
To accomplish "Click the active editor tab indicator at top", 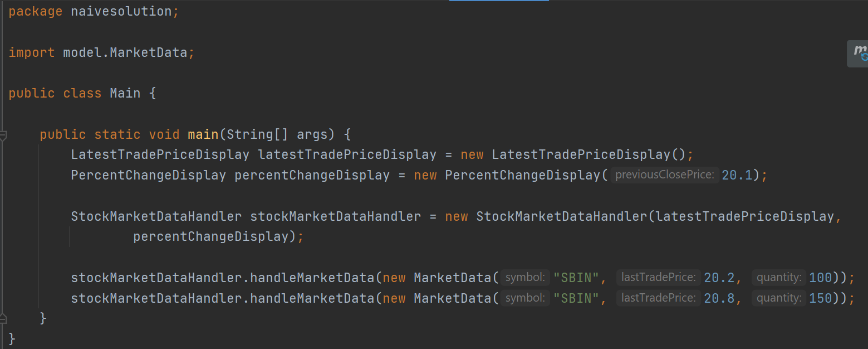I will (498, 2).
